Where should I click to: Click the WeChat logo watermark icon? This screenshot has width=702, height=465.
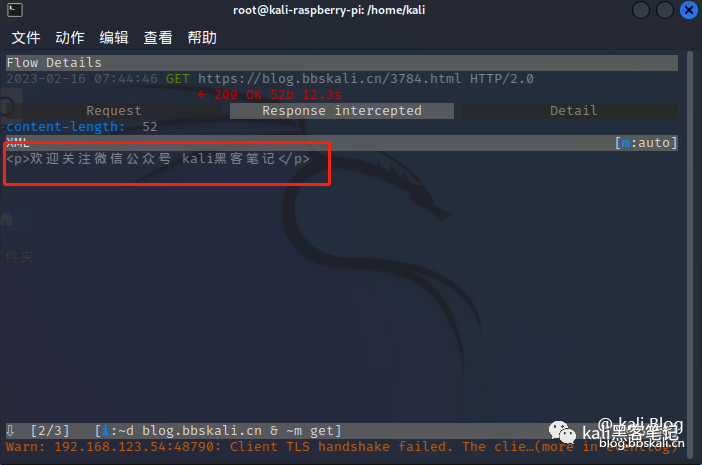coord(562,433)
